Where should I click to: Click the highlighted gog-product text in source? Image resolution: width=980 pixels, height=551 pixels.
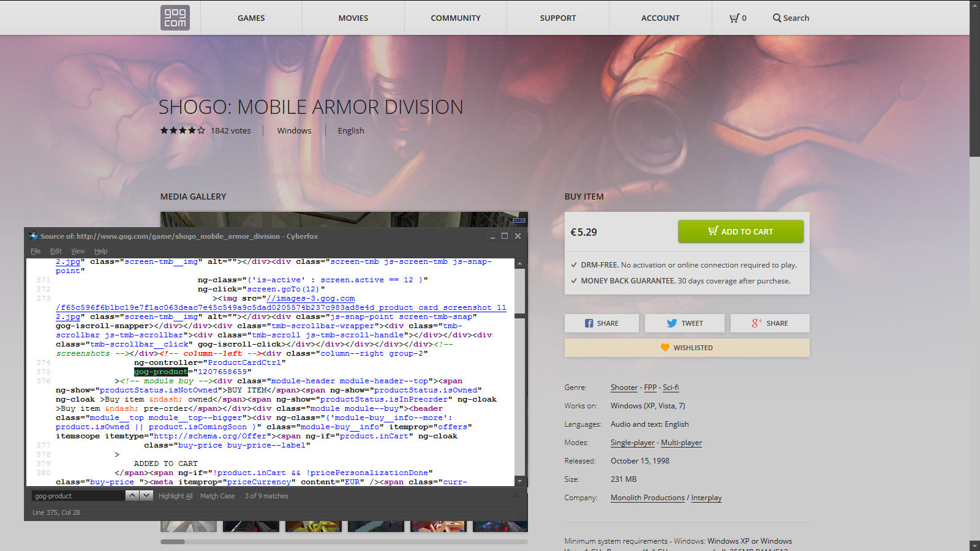(x=160, y=372)
